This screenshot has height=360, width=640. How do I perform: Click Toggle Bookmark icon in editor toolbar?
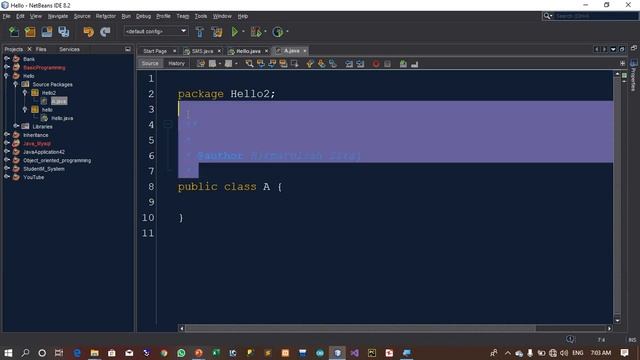tap(333, 64)
